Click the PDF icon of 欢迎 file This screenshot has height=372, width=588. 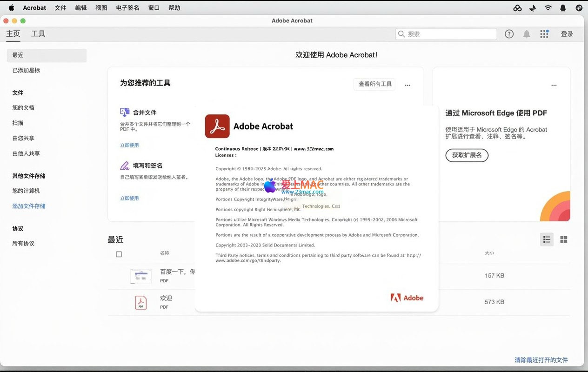140,302
